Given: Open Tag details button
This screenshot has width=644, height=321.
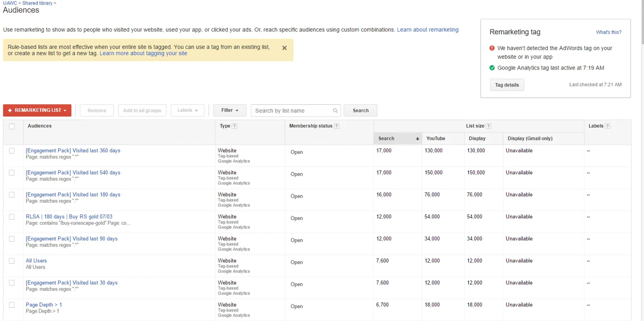Looking at the screenshot, I should (x=507, y=85).
